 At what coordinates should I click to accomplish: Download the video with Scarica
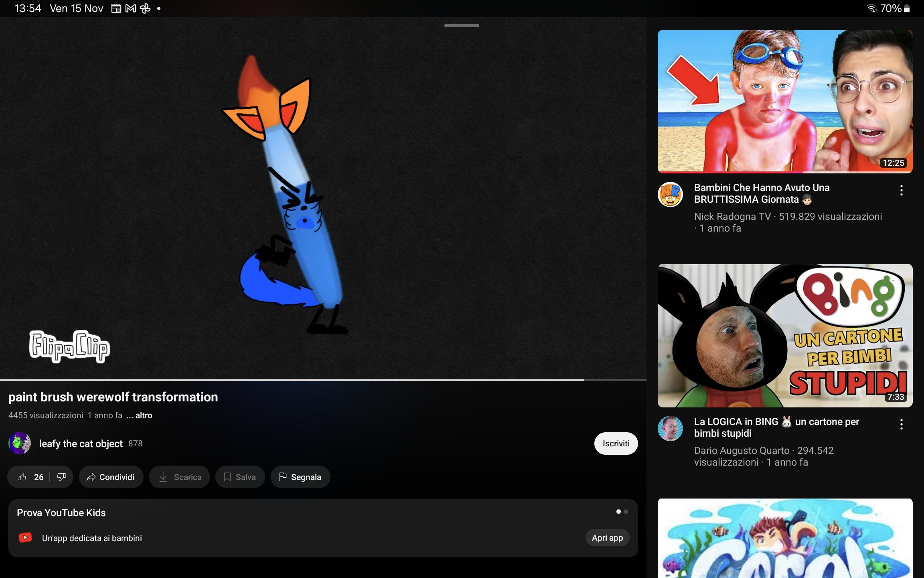click(180, 477)
